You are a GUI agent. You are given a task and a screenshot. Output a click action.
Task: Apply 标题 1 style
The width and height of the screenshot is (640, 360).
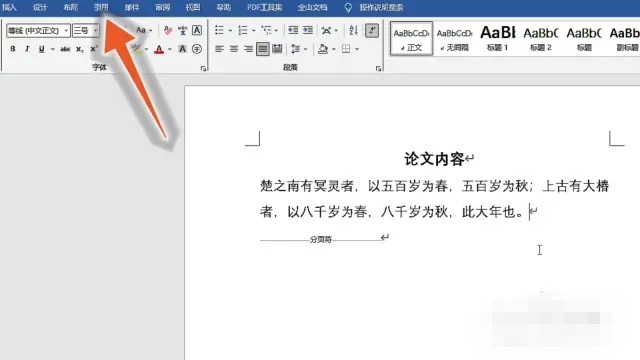pyautogui.click(x=498, y=38)
